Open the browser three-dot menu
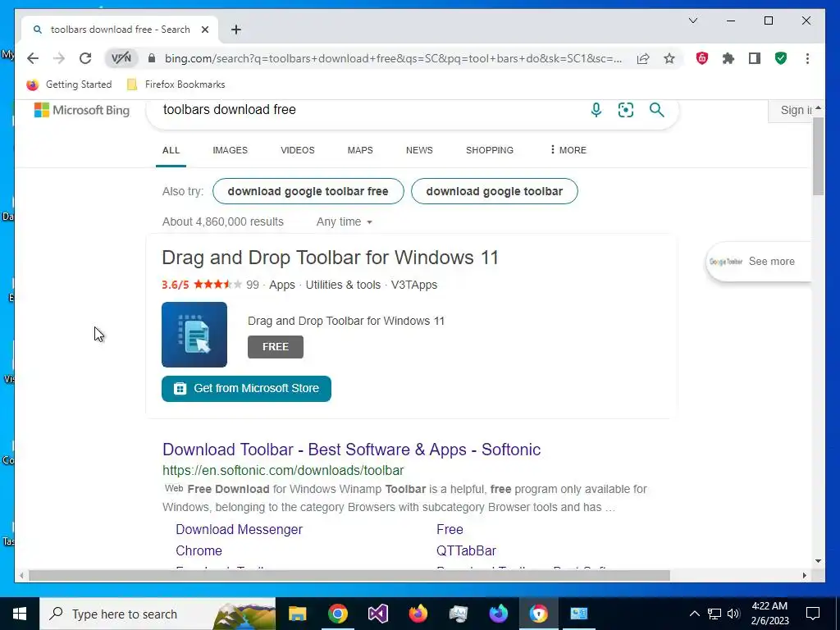Image resolution: width=840 pixels, height=630 pixels. coord(807,58)
